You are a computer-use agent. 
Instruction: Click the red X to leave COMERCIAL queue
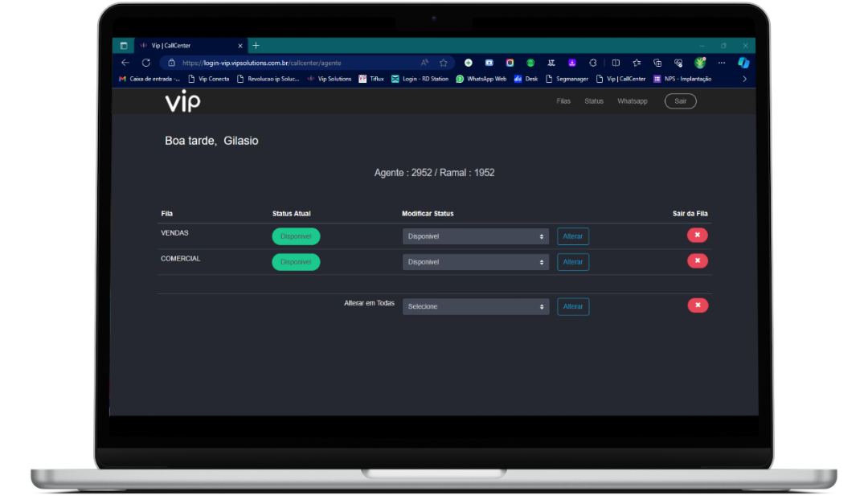[697, 261]
